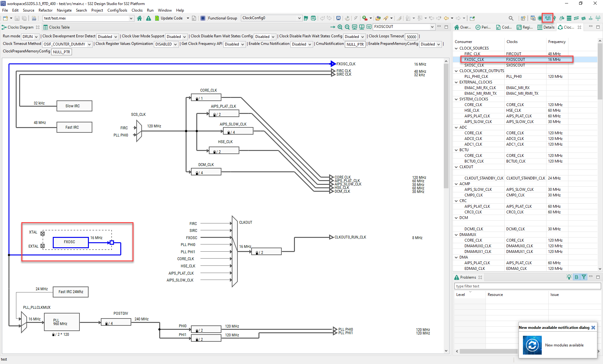Click the Slow IRC block
Screen dimensions: 603x364
pyautogui.click(x=74, y=106)
